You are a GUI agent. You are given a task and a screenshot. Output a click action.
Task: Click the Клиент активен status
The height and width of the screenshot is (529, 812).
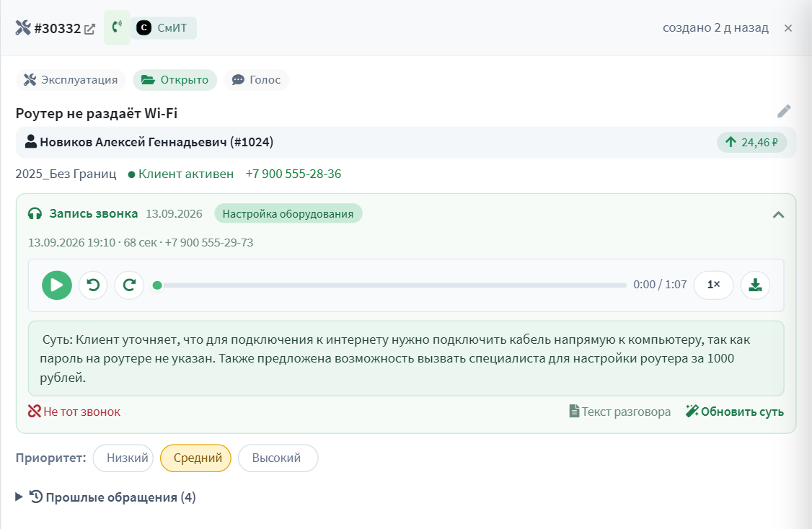(x=181, y=174)
